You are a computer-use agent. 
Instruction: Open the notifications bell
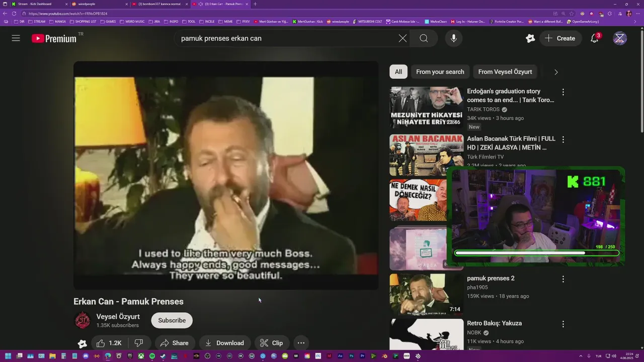coord(594,38)
